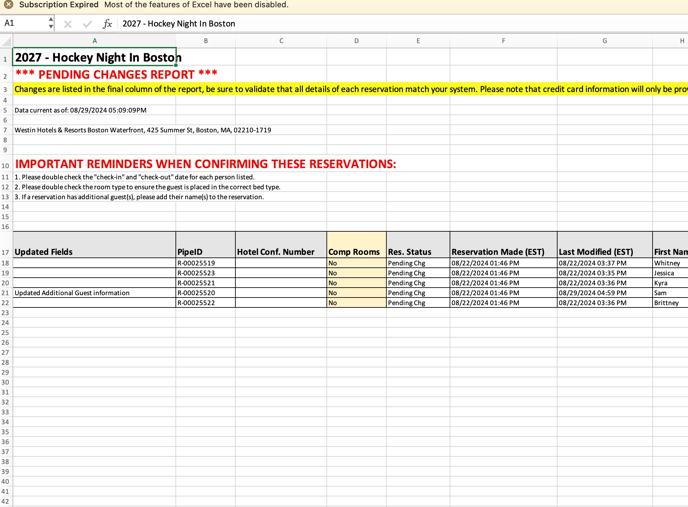
Task: Click first name cell 'Kyra'
Action: coord(670,283)
